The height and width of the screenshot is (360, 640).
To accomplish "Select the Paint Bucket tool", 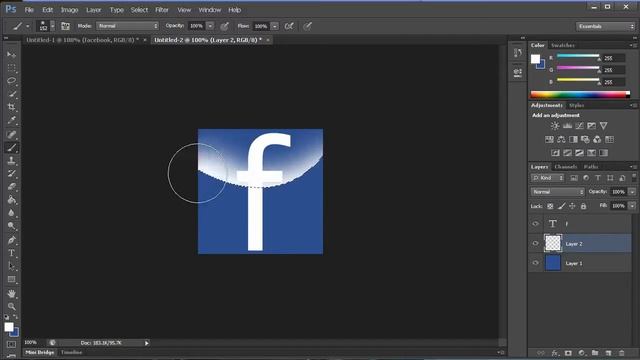I will 11,200.
